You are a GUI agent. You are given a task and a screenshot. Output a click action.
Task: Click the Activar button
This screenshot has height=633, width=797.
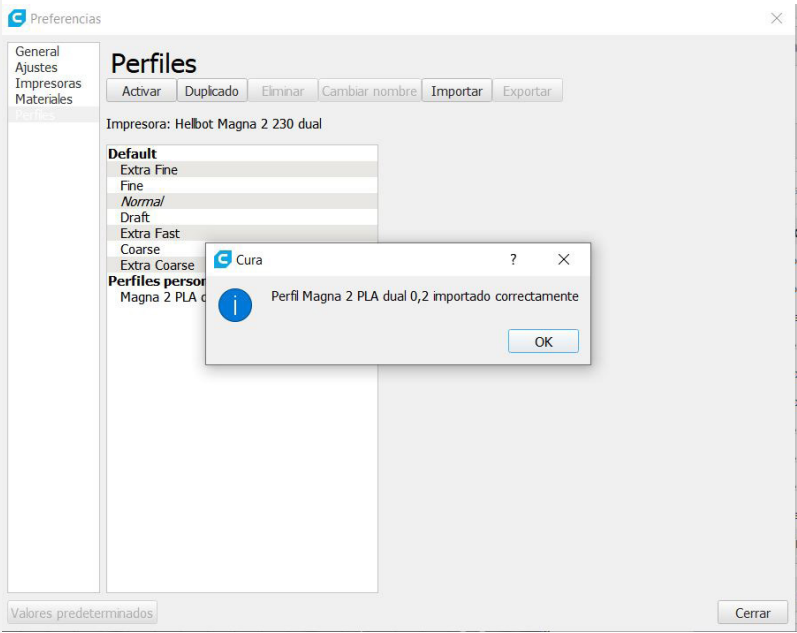click(x=141, y=91)
